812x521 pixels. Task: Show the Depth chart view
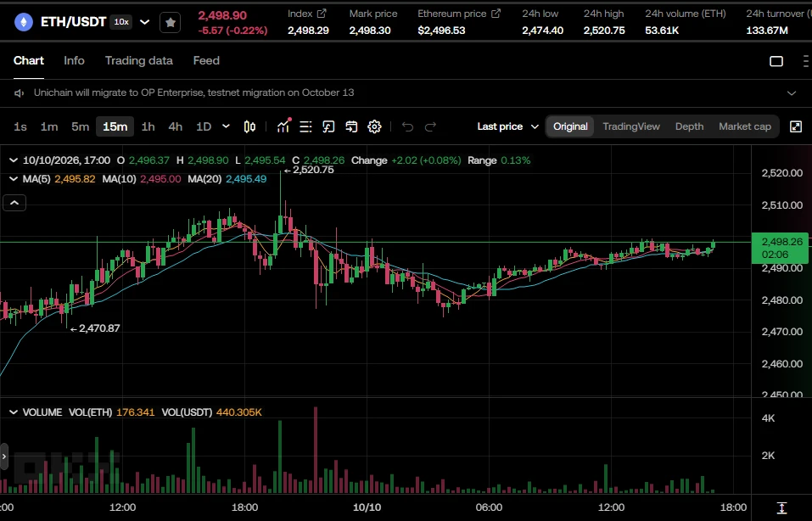pos(689,127)
